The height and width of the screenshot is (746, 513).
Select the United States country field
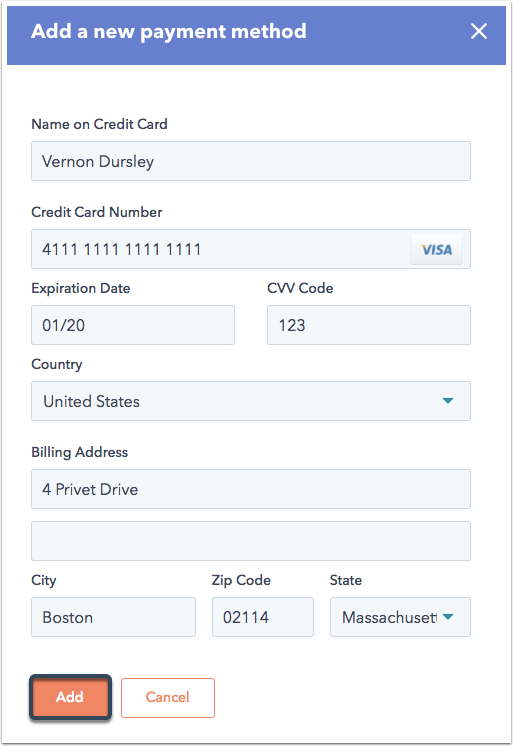[x=251, y=401]
